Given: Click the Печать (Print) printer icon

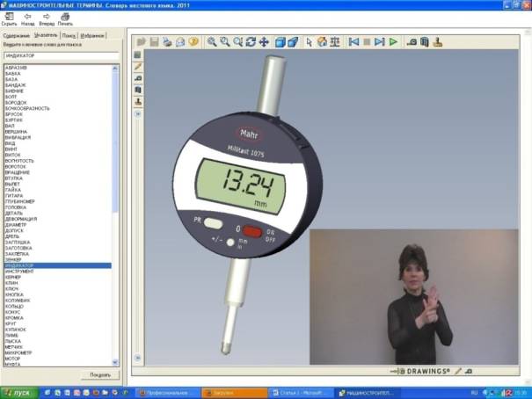Looking at the screenshot, I should (65, 16).
